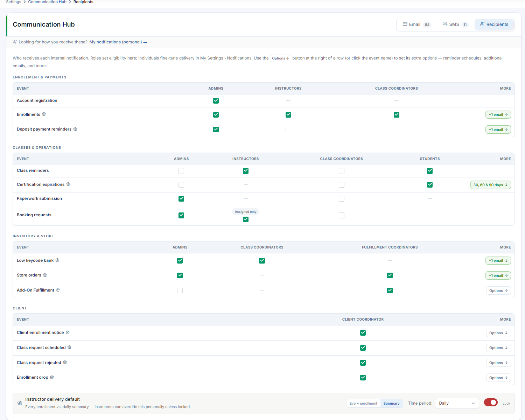The image size is (525, 420).
Task: Expand Options for Class request scheduled
Action: pos(498,348)
